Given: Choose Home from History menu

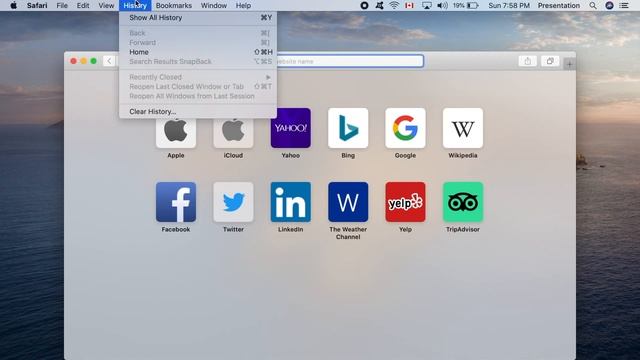Looking at the screenshot, I should [198, 52].
